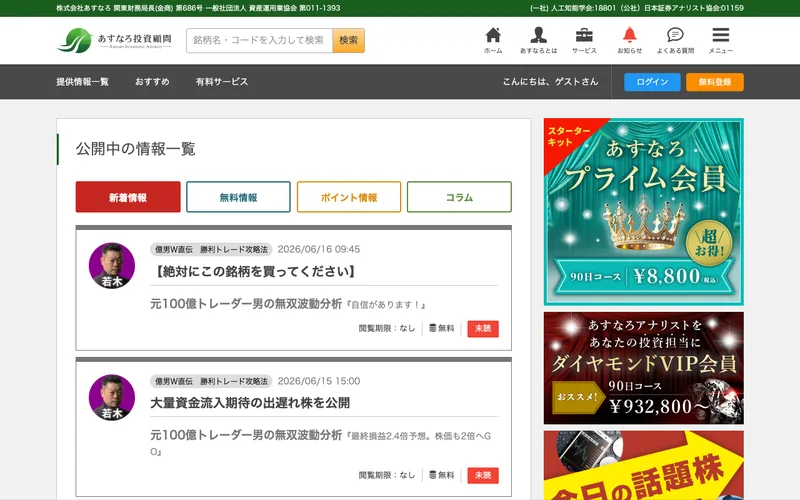Click date text 2026/06/15 15:00
This screenshot has width=800, height=500.
click(x=319, y=381)
